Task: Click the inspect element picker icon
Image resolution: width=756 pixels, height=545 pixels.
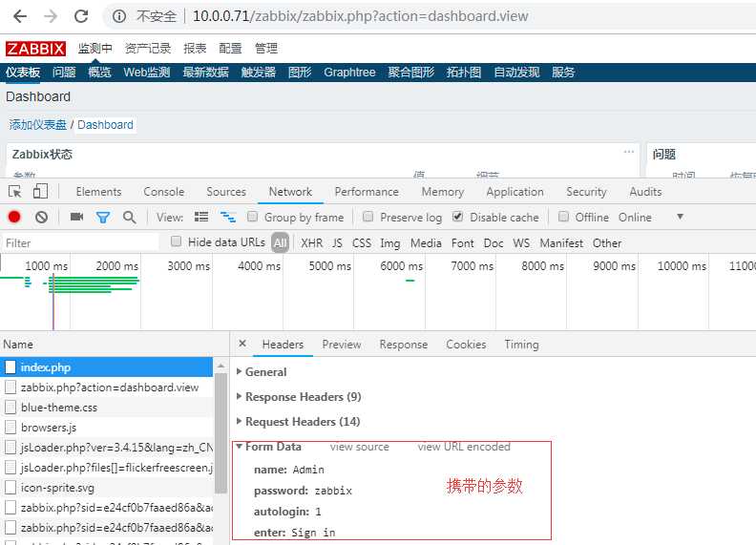Action: (x=14, y=192)
